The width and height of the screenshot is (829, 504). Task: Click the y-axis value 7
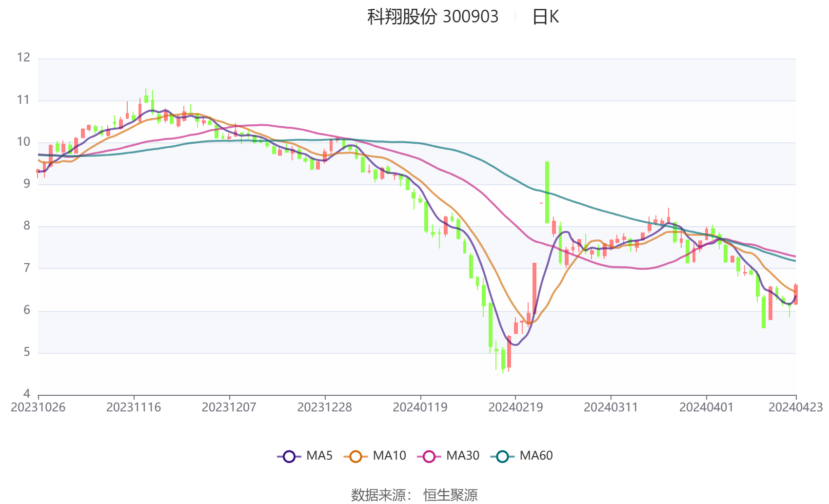[x=27, y=268]
